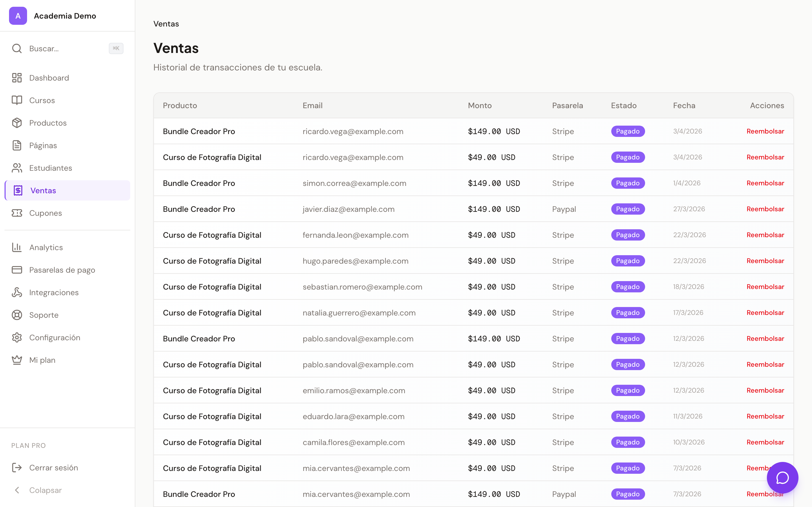
Task: Select Ventas in the sidebar menu
Action: 43,190
